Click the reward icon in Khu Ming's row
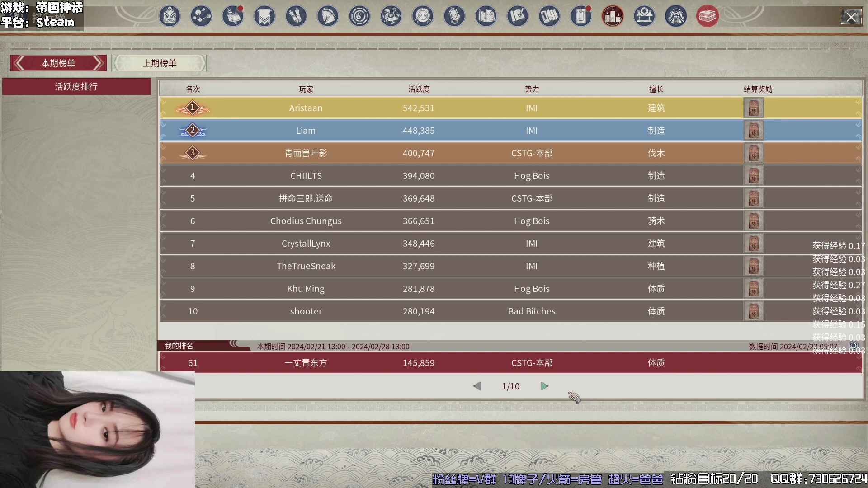Screen dimensions: 868x488 click(x=754, y=289)
